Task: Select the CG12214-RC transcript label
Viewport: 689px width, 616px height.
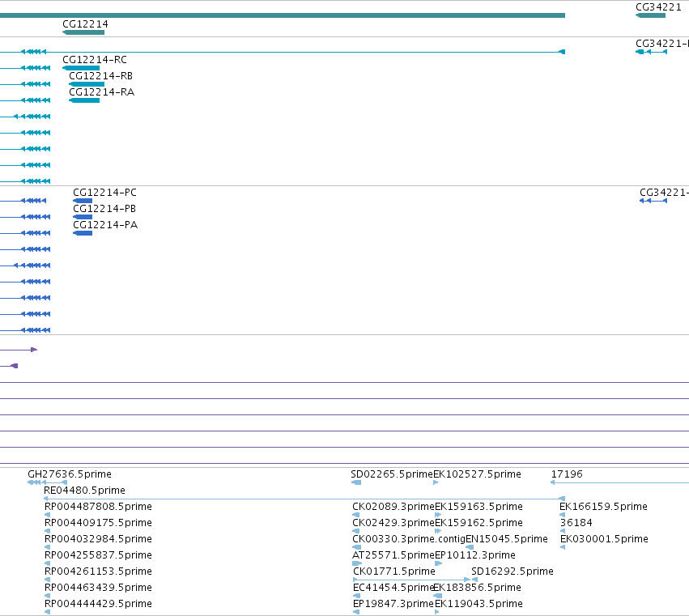Action: (x=95, y=60)
